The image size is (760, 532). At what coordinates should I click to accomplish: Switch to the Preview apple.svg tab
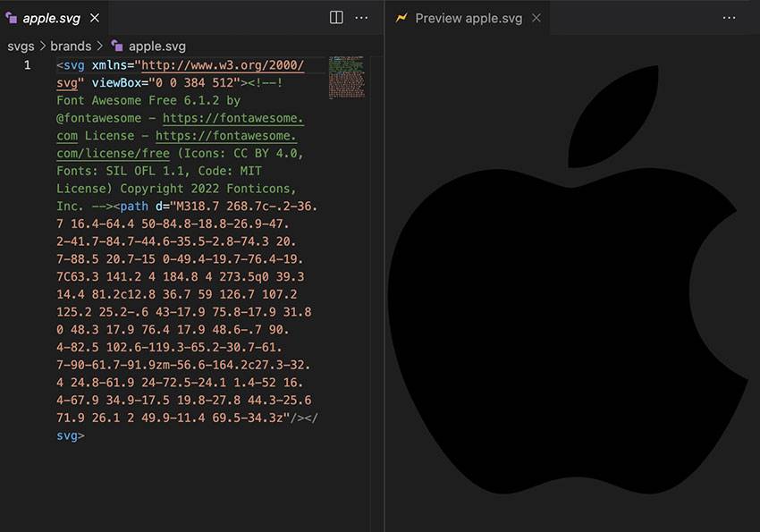coord(469,18)
